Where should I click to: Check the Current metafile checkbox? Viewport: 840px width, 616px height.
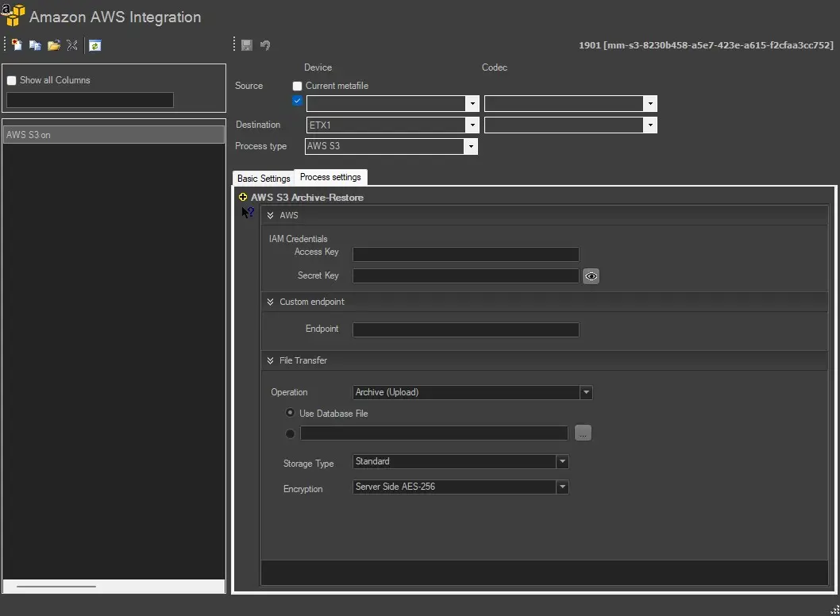298,86
